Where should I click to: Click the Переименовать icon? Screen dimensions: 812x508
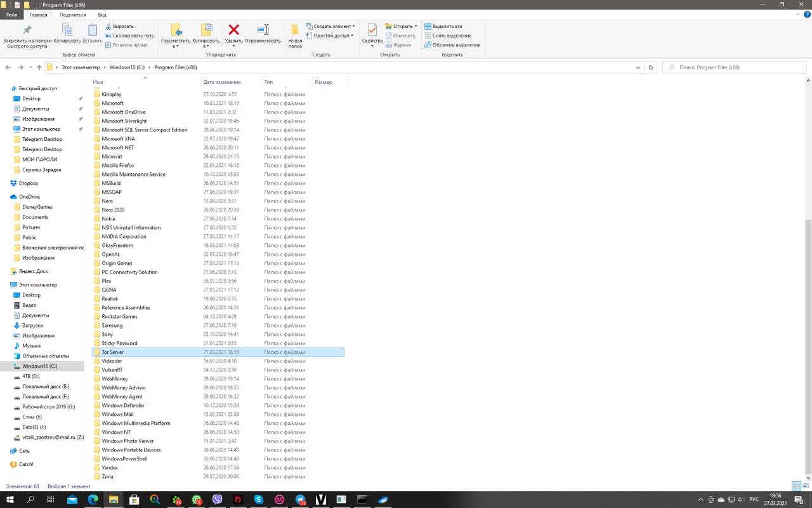pyautogui.click(x=263, y=30)
